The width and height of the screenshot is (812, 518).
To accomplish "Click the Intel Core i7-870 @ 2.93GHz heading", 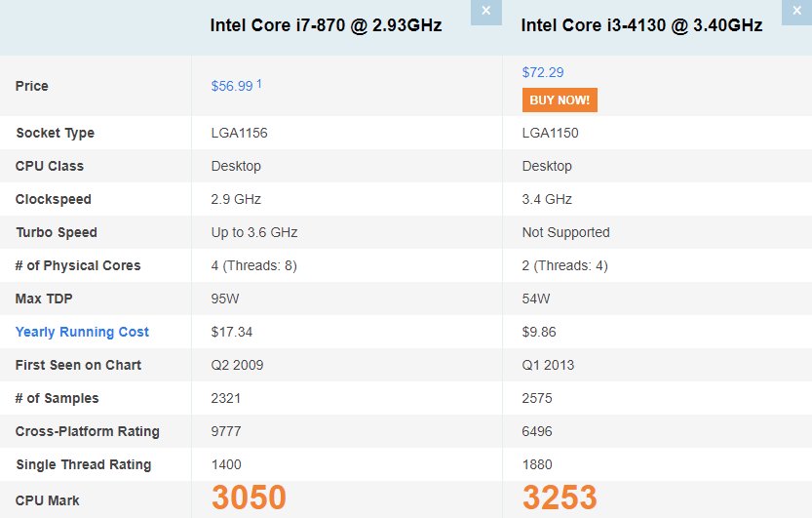I will 326,24.
